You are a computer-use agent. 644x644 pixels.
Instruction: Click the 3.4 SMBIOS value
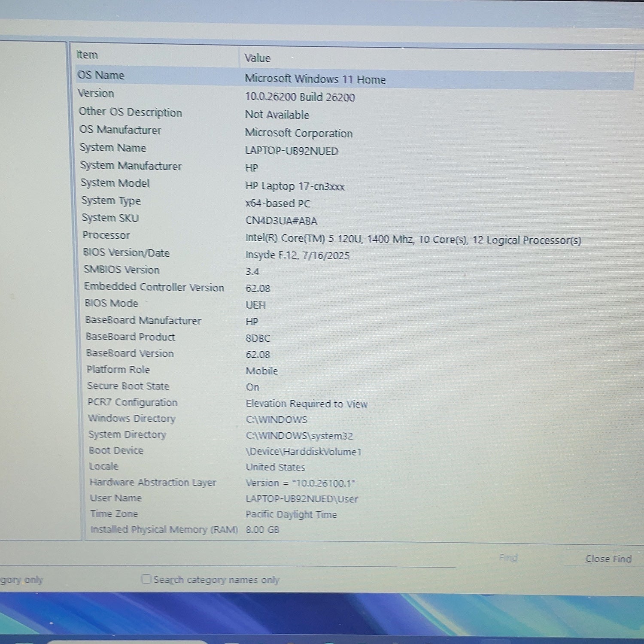tap(252, 272)
